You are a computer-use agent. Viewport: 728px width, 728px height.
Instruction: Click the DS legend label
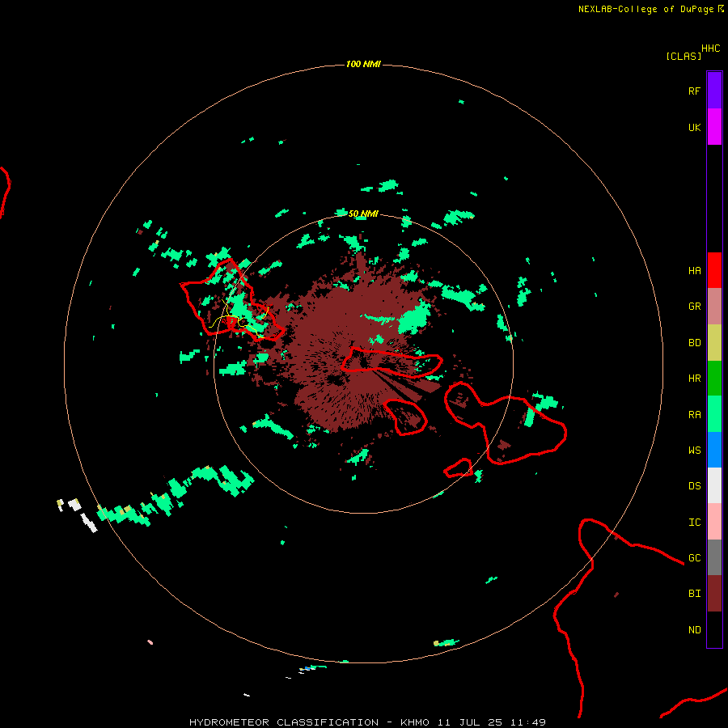pos(694,486)
